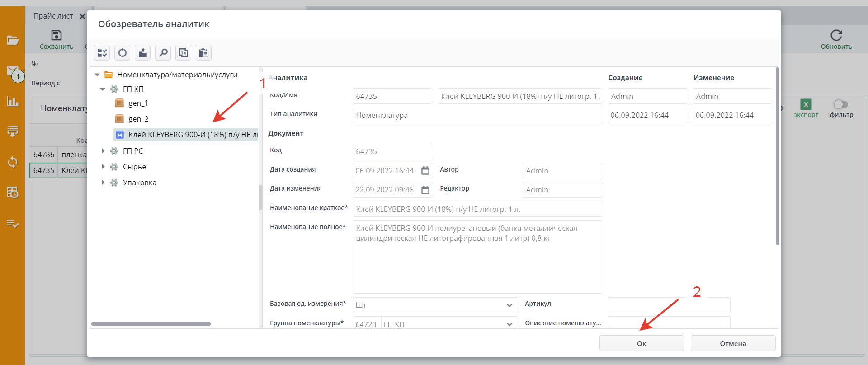The height and width of the screenshot is (365, 868).
Task: Open calendar for Дата изменения
Action: pos(425,190)
